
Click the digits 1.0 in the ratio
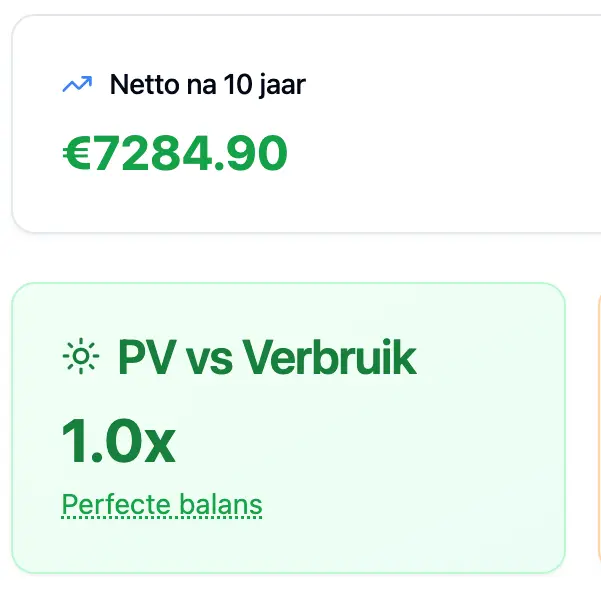coord(100,441)
